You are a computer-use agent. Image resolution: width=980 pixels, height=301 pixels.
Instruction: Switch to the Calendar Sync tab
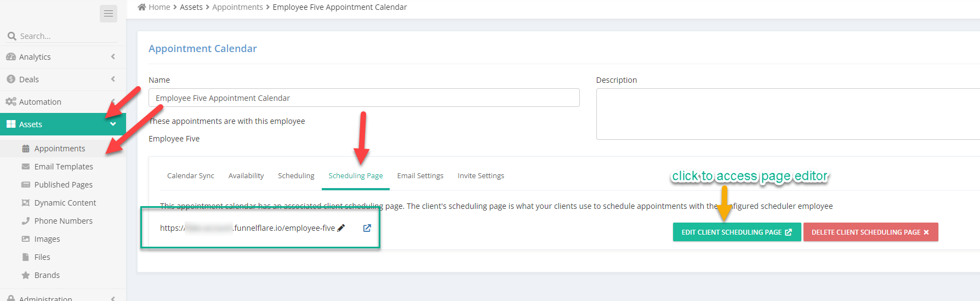click(x=191, y=176)
